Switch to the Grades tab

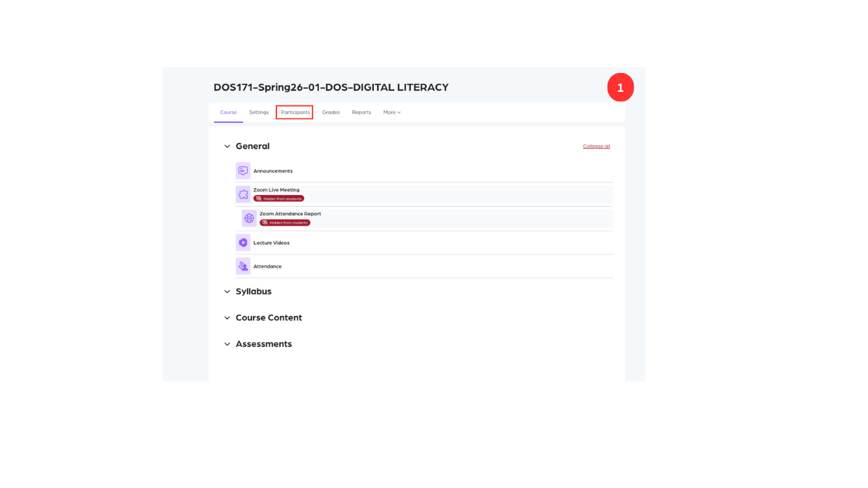pyautogui.click(x=331, y=113)
